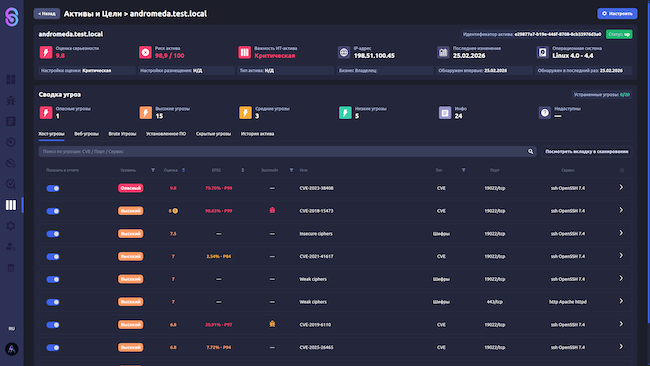Open the list icon in the sidebar

click(11, 121)
